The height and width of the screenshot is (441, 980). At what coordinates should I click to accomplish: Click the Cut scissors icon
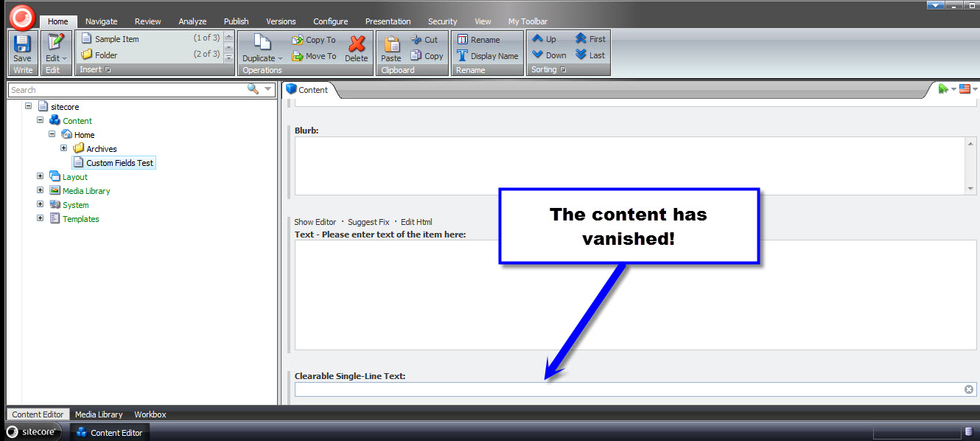pyautogui.click(x=416, y=40)
